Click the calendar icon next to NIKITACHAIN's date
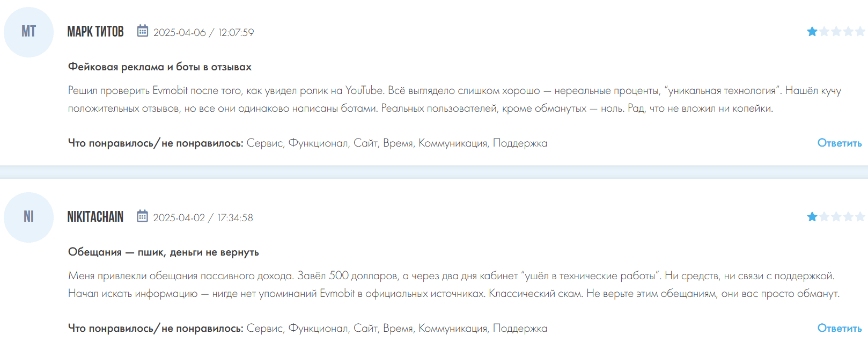 tap(142, 216)
